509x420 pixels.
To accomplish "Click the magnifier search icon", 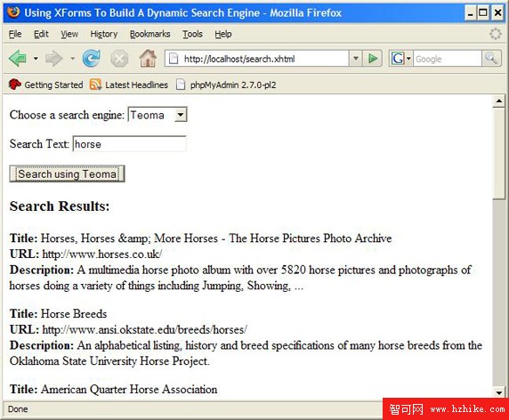I will pos(491,59).
